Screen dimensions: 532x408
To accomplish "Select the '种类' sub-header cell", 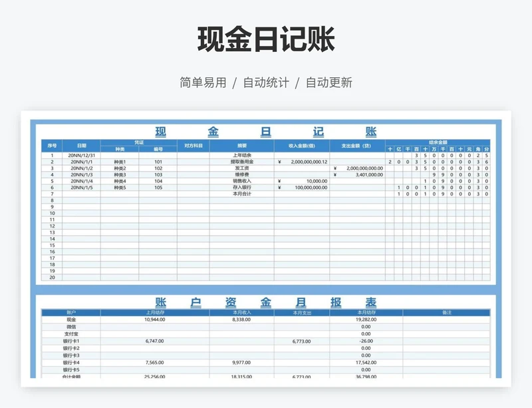I will tap(120, 149).
